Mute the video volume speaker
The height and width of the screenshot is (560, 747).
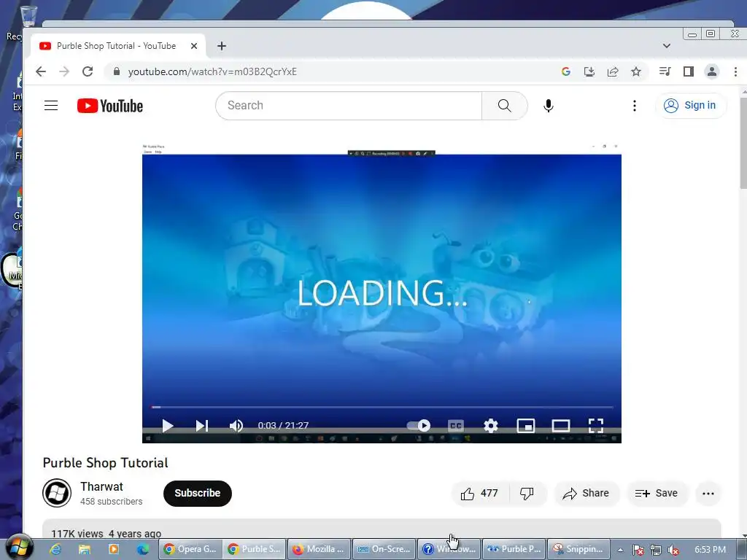236,425
